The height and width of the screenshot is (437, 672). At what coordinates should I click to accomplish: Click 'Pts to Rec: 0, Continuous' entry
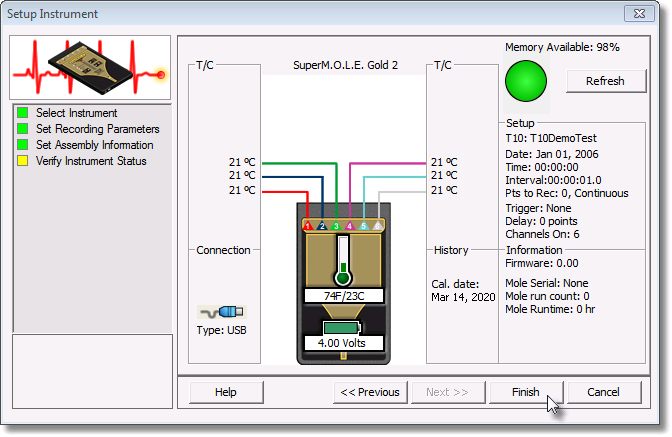click(x=567, y=193)
